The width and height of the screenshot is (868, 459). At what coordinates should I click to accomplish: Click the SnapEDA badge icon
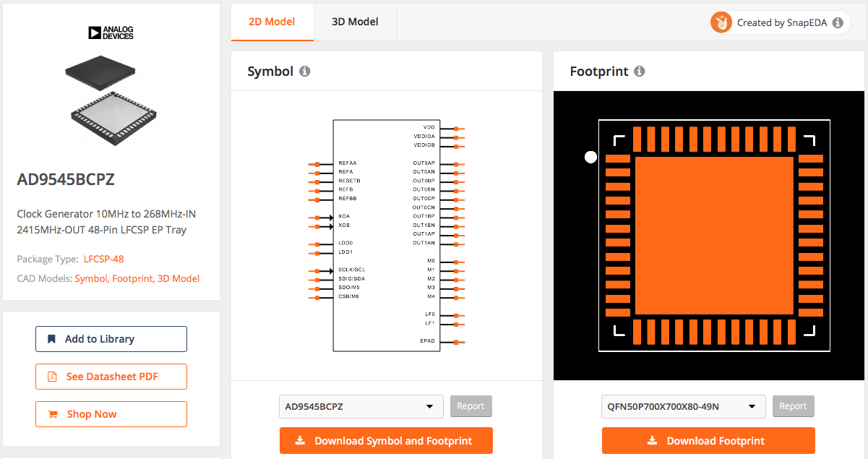(721, 22)
